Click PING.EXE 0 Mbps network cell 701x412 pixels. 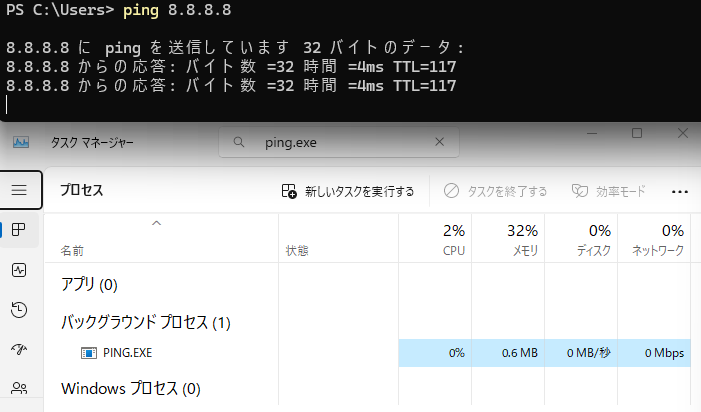coord(654,353)
